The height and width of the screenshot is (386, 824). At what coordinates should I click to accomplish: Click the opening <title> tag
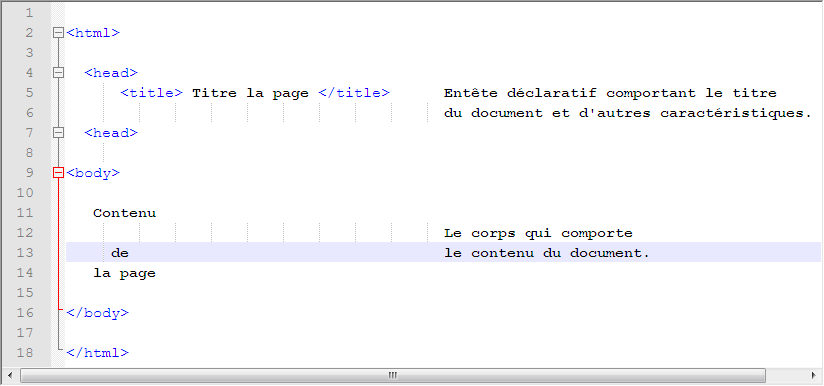click(152, 93)
